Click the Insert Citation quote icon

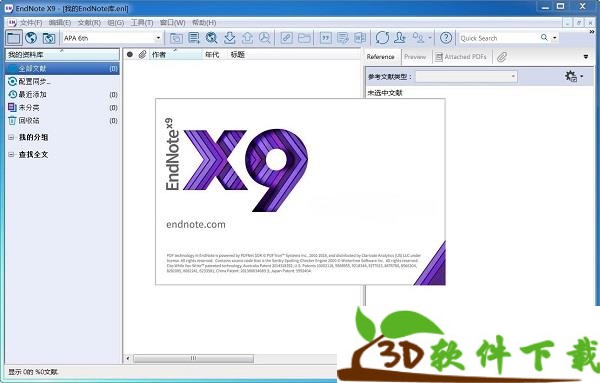[x=326, y=38]
